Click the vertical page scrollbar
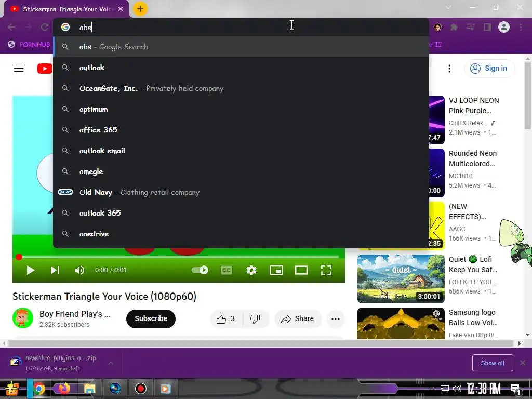This screenshot has height=399, width=532. (x=528, y=95)
